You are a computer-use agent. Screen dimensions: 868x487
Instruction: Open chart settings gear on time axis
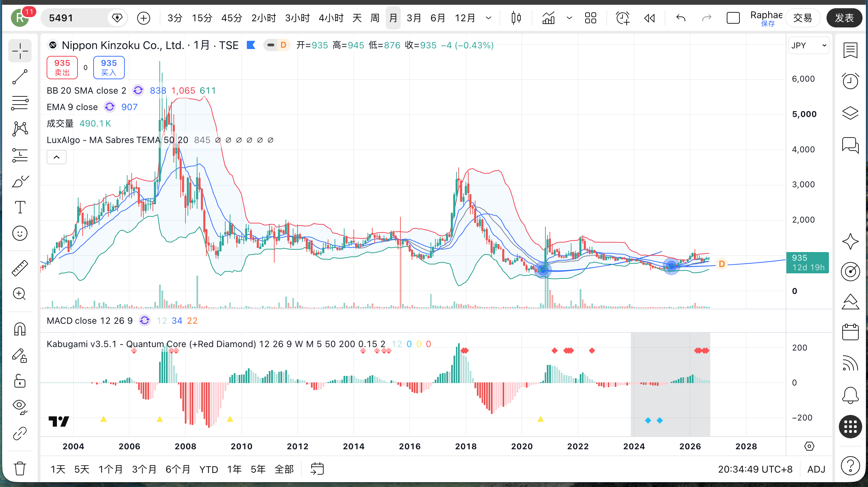[809, 446]
